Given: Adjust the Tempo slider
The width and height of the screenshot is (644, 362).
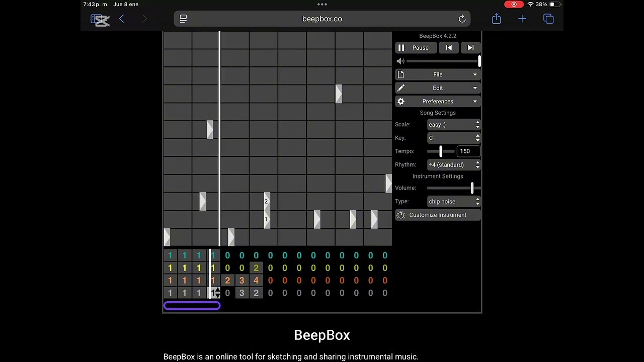Looking at the screenshot, I should tap(441, 151).
